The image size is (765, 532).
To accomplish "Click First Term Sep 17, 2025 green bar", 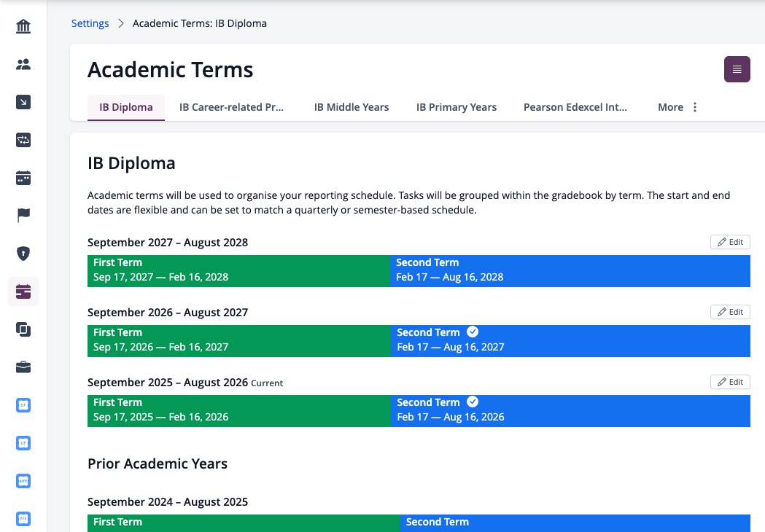I will coord(239,411).
